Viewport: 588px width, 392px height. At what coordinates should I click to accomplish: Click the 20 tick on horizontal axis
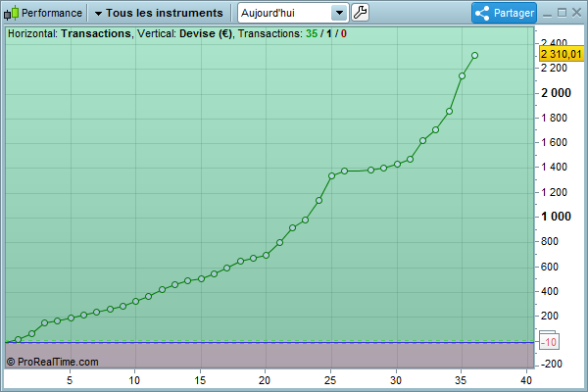(x=264, y=380)
